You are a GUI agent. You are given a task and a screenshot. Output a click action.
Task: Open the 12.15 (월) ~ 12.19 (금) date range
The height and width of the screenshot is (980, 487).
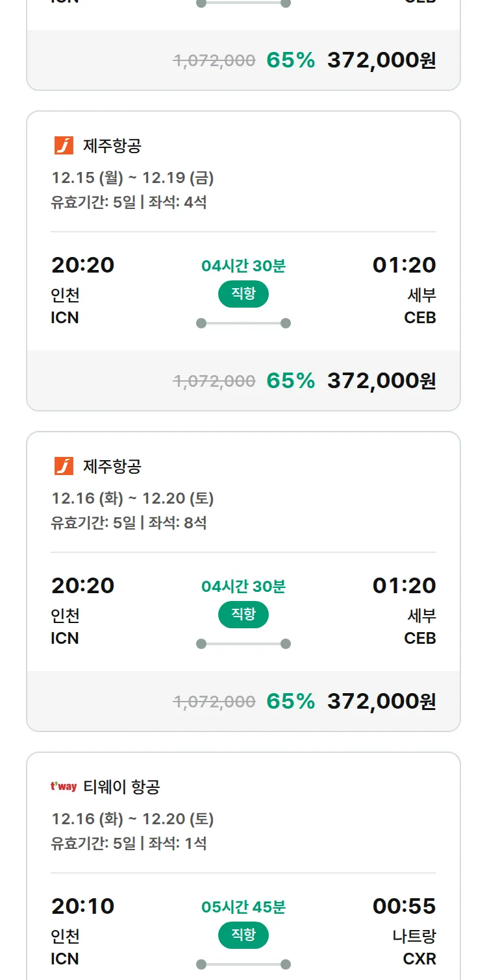(132, 178)
